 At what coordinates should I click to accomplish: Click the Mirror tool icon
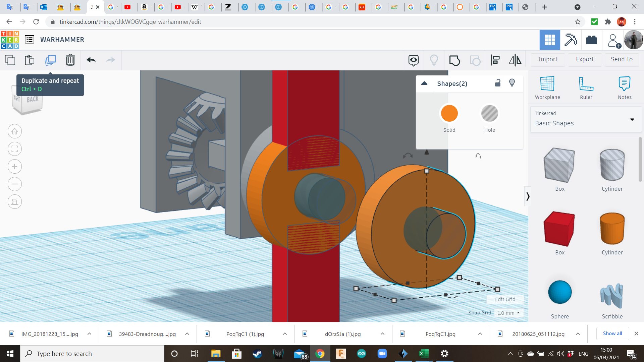tap(515, 60)
